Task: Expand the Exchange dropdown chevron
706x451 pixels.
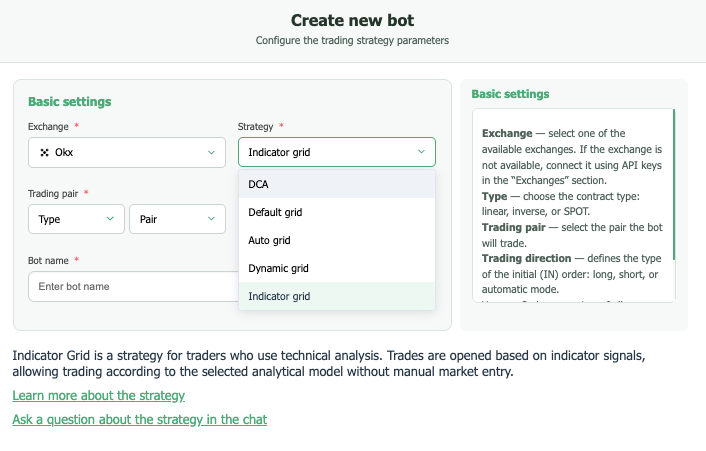Action: point(211,152)
